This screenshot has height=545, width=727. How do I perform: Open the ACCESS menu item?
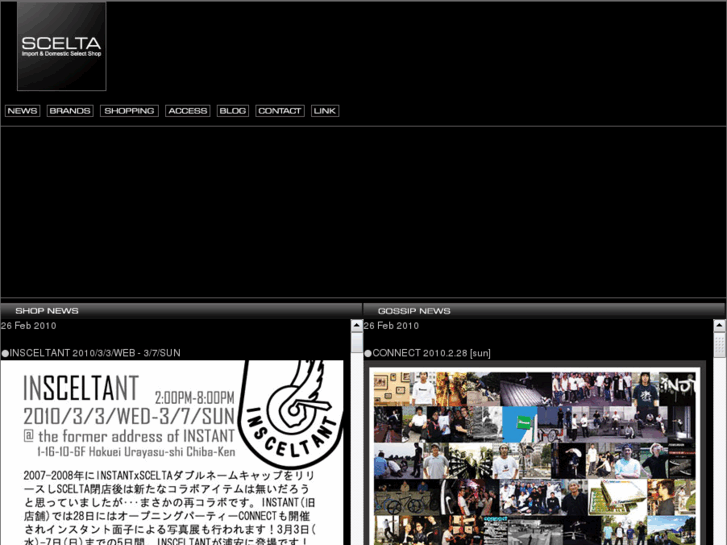(x=188, y=111)
